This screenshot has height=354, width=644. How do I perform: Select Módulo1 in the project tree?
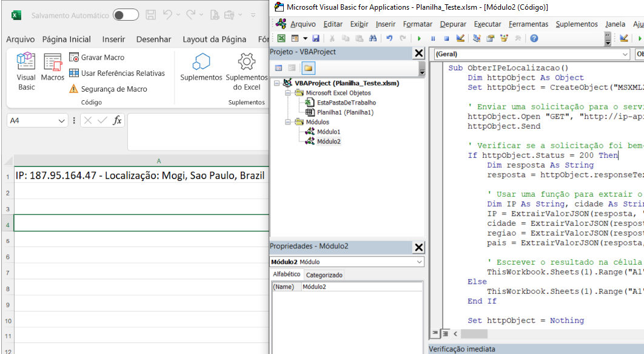click(328, 132)
